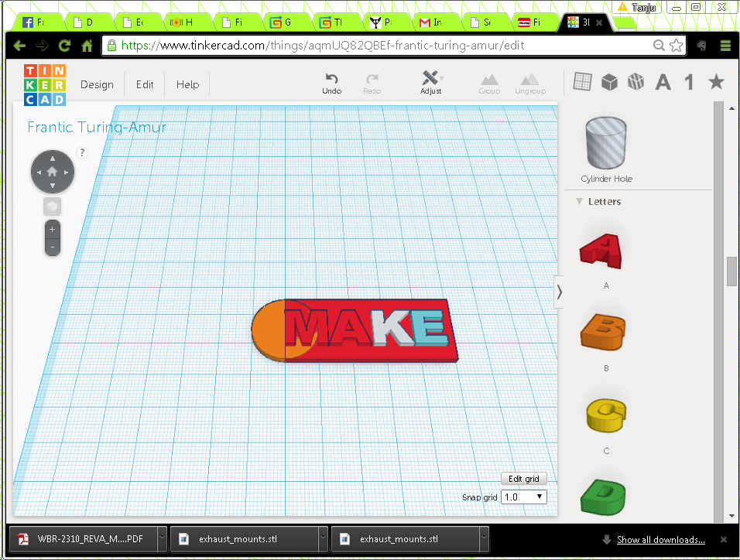Click the Edit grid button
Viewport: 740px width, 560px height.
click(523, 479)
